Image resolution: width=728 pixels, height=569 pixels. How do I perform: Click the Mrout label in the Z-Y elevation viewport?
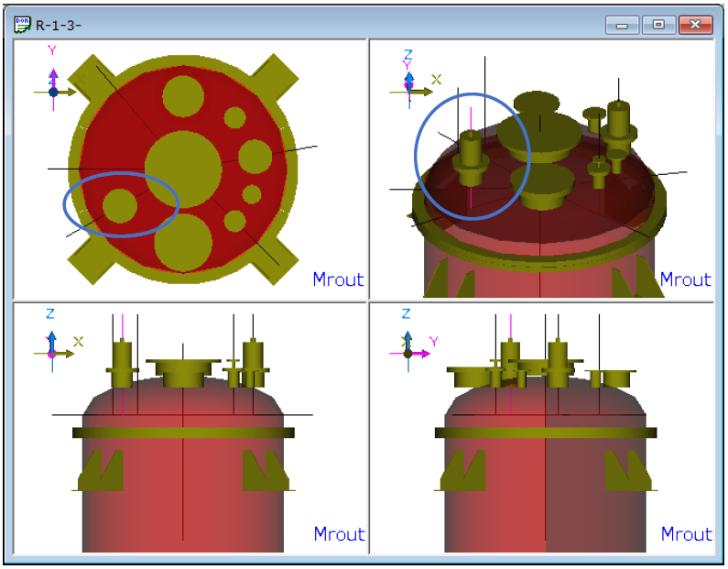click(686, 534)
